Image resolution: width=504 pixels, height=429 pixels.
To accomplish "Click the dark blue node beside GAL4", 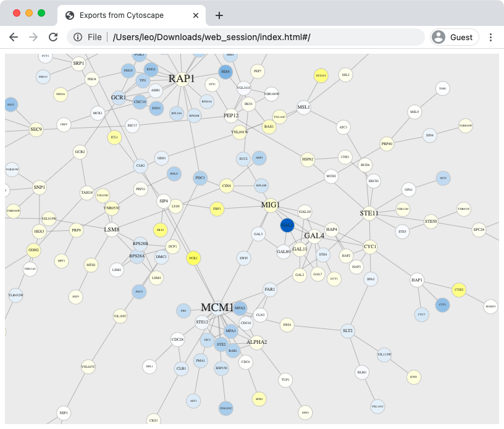I will tap(287, 226).
